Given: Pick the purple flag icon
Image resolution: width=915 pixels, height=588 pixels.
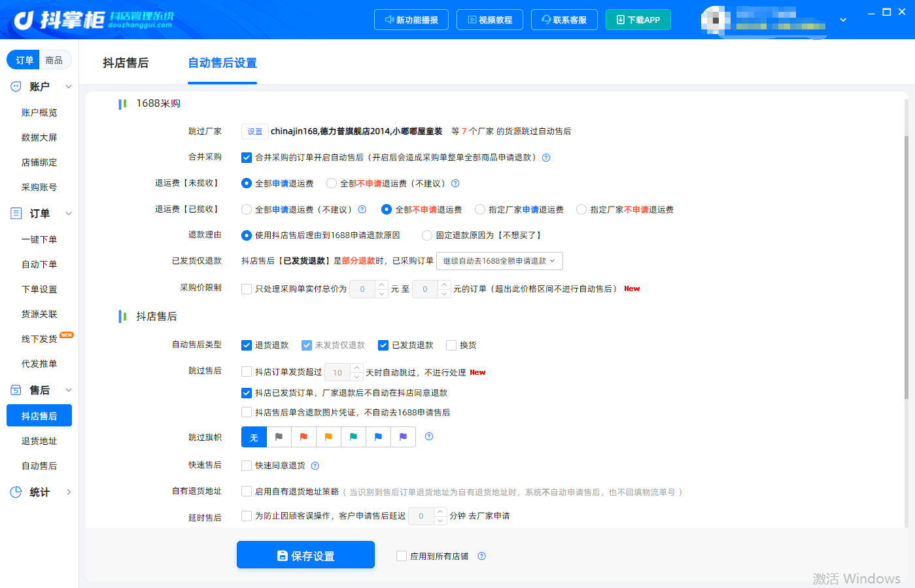Looking at the screenshot, I should pos(403,437).
